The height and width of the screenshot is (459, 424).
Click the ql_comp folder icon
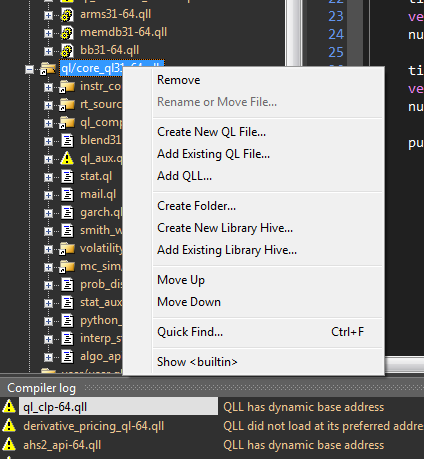tap(67, 123)
